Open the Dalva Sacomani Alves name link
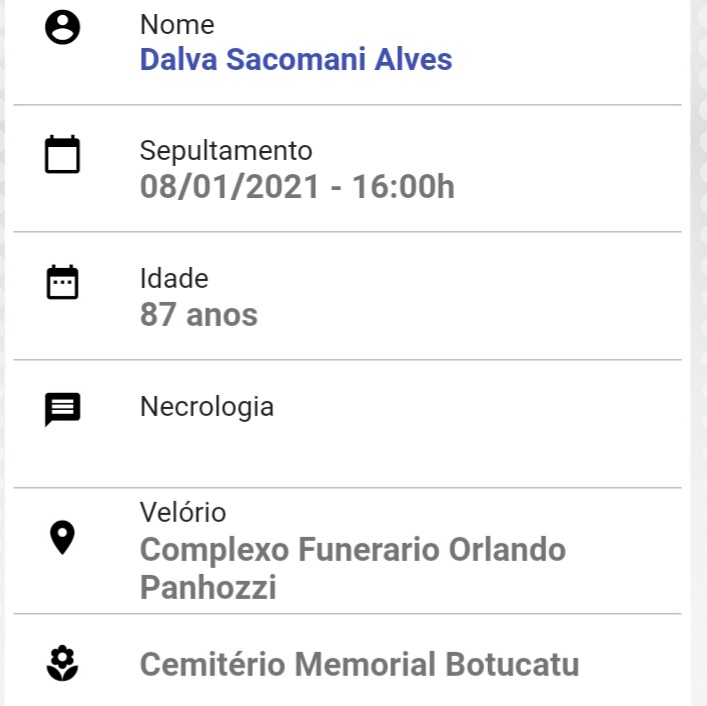Viewport: 707px width, 706px height. pyautogui.click(x=296, y=59)
